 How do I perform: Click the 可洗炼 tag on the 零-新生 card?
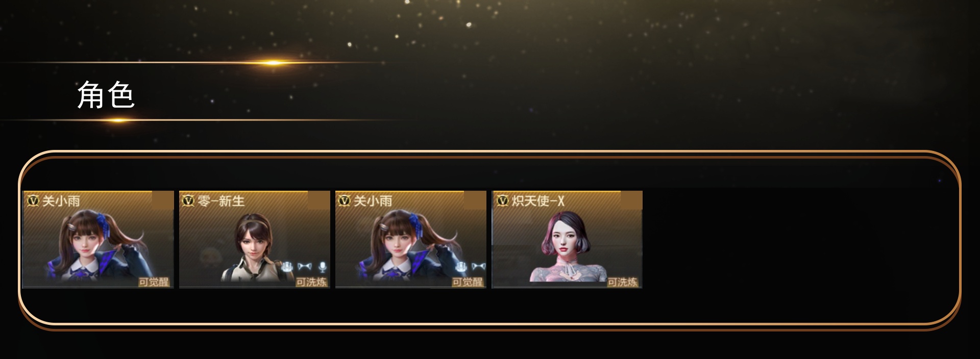click(311, 282)
